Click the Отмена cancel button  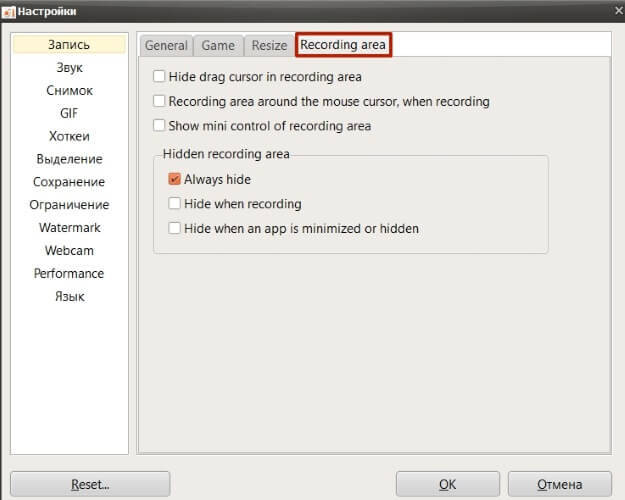(560, 484)
